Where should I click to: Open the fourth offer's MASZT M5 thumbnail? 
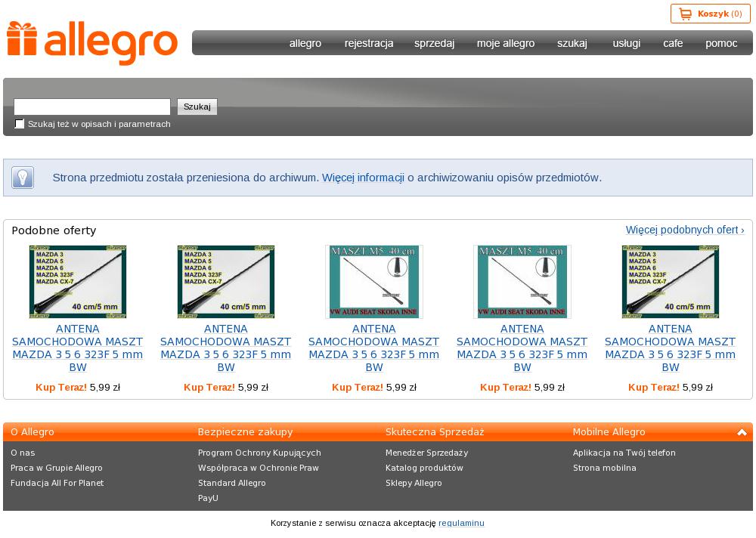tap(522, 282)
